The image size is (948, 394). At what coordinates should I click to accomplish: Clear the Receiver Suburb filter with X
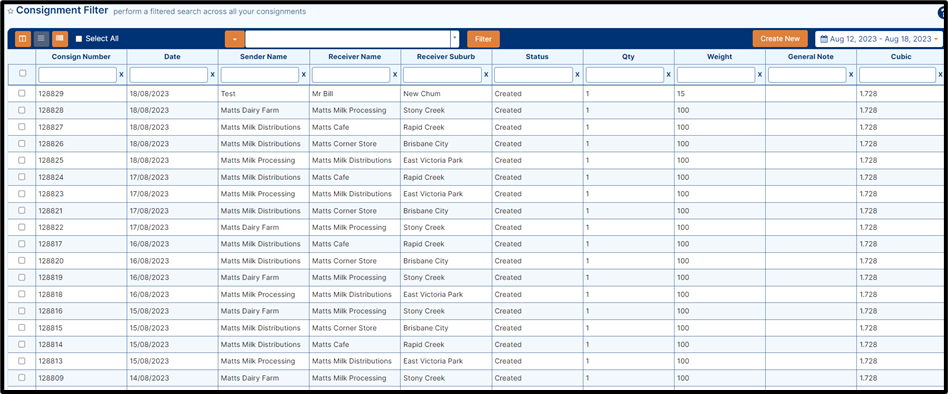[486, 75]
